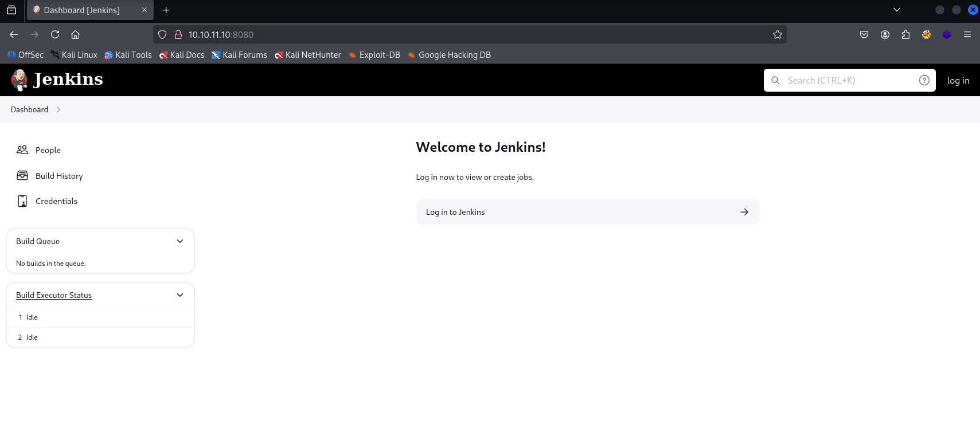Screen dimensions: 980x440
Task: Click the search help question mark icon
Action: (924, 80)
